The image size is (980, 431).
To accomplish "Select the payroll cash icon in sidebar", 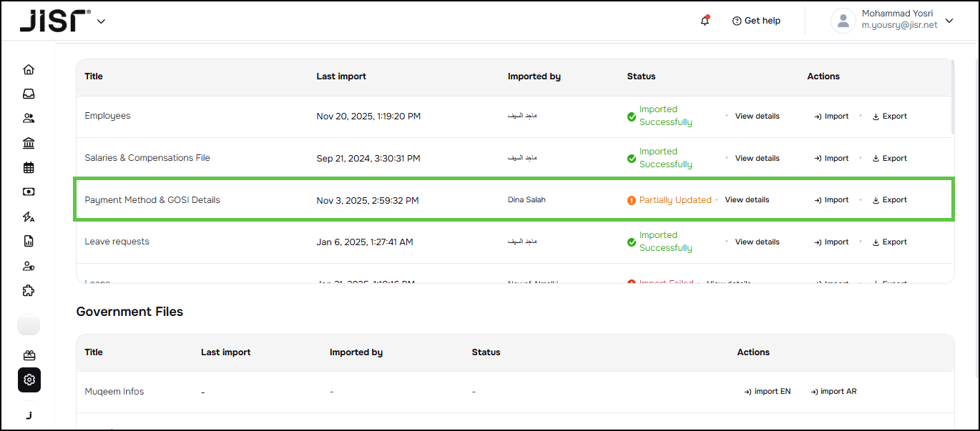I will click(29, 192).
